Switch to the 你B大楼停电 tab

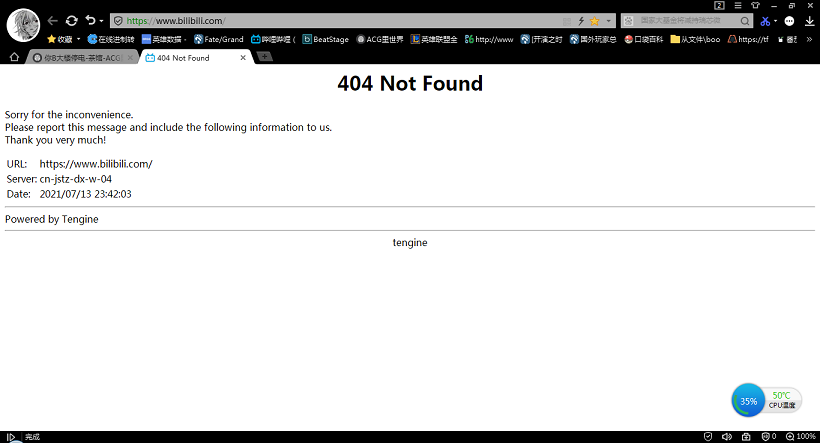point(81,58)
